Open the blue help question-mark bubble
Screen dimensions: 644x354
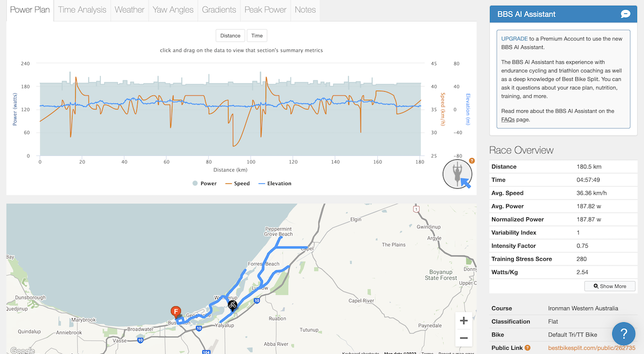point(624,334)
